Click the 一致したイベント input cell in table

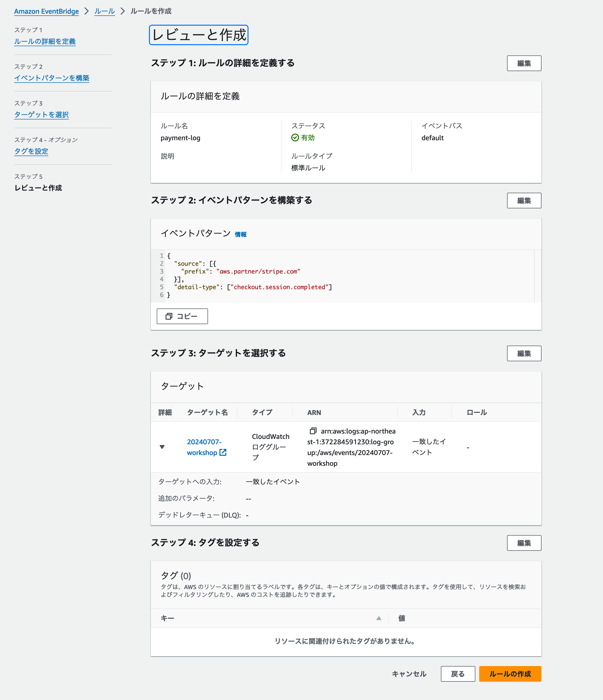click(429, 447)
